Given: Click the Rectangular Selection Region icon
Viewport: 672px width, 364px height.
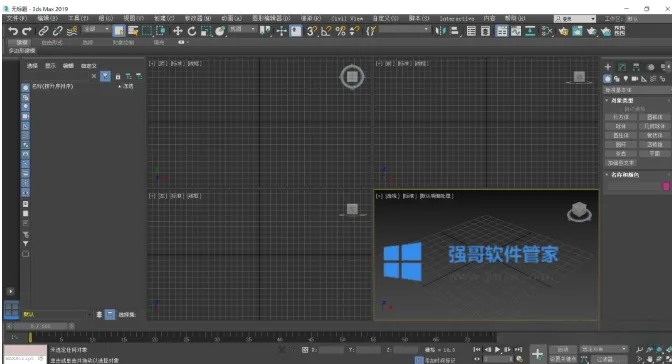Looking at the screenshot, I should [x=147, y=31].
